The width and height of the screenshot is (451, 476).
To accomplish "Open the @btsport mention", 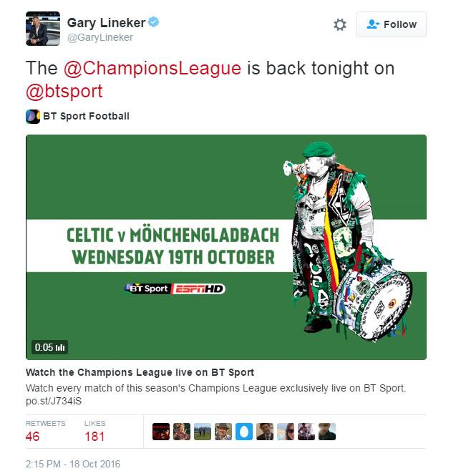I will [64, 91].
